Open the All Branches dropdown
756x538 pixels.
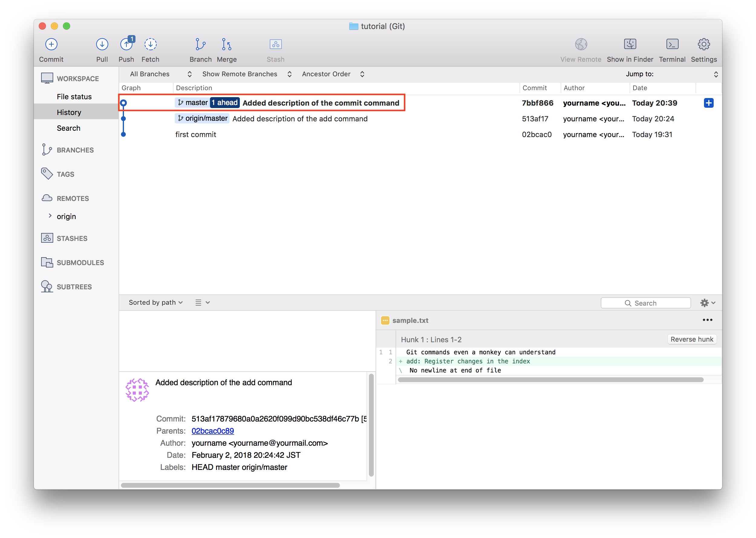[161, 74]
